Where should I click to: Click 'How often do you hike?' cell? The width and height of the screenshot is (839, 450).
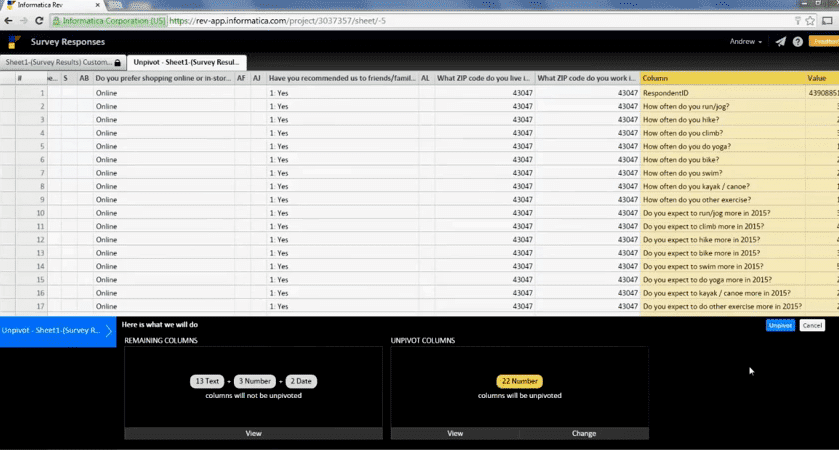pyautogui.click(x=722, y=120)
